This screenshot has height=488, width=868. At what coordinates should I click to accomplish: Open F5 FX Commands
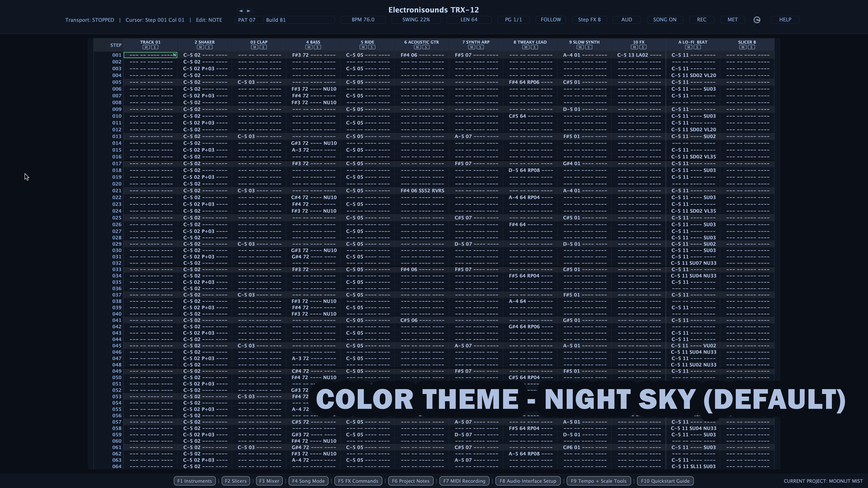click(x=358, y=481)
